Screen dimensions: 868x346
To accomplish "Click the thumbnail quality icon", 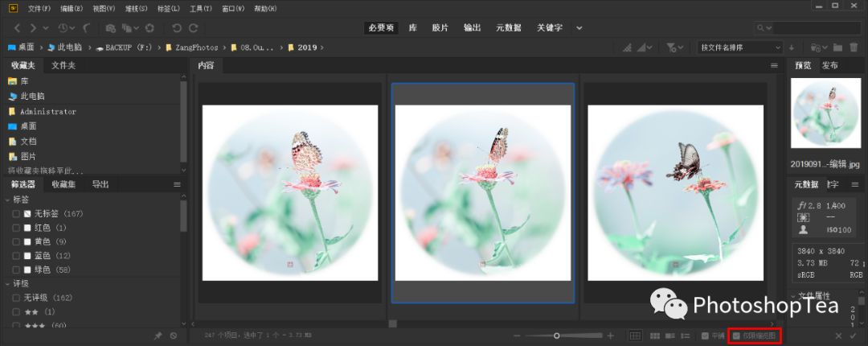I will pyautogui.click(x=627, y=47).
